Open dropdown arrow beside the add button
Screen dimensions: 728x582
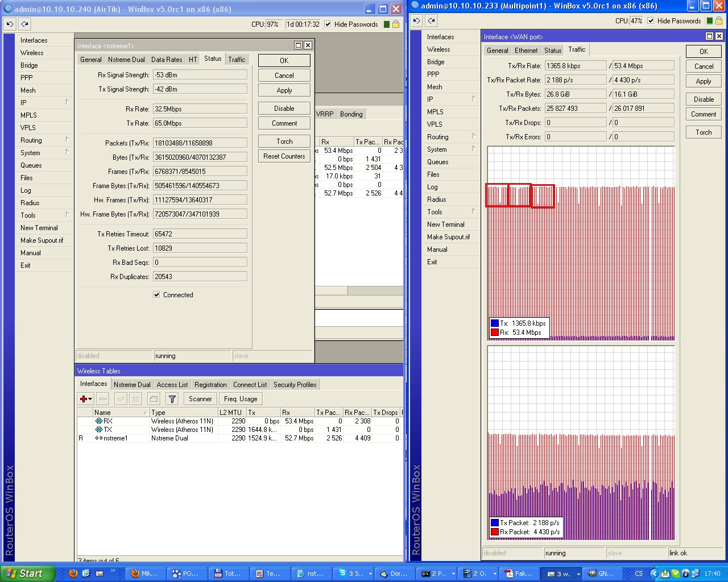90,399
